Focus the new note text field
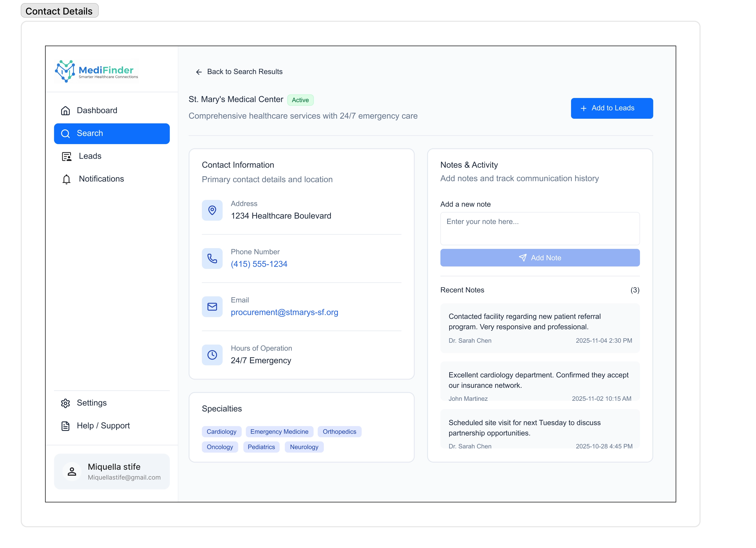Screen dimensions: 756x548 (540, 229)
